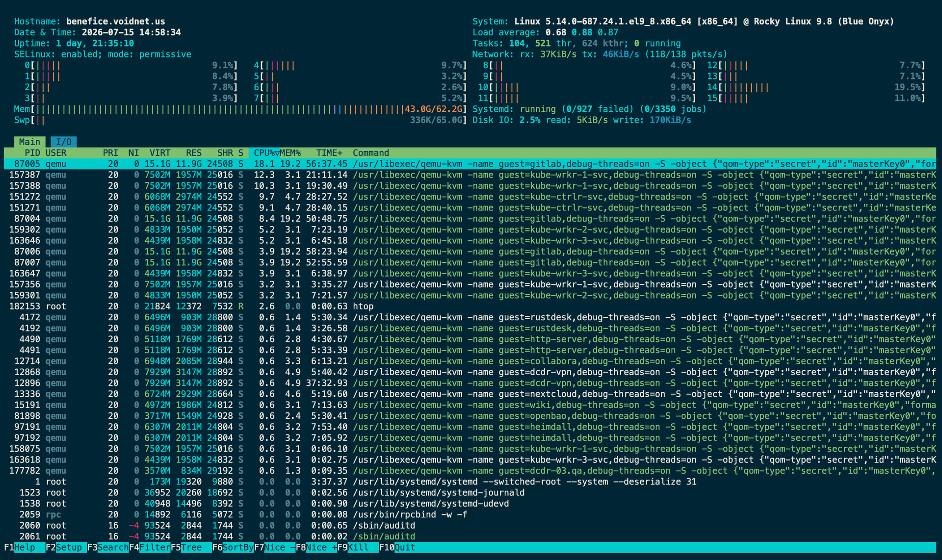Activate F4 Filter

150,547
